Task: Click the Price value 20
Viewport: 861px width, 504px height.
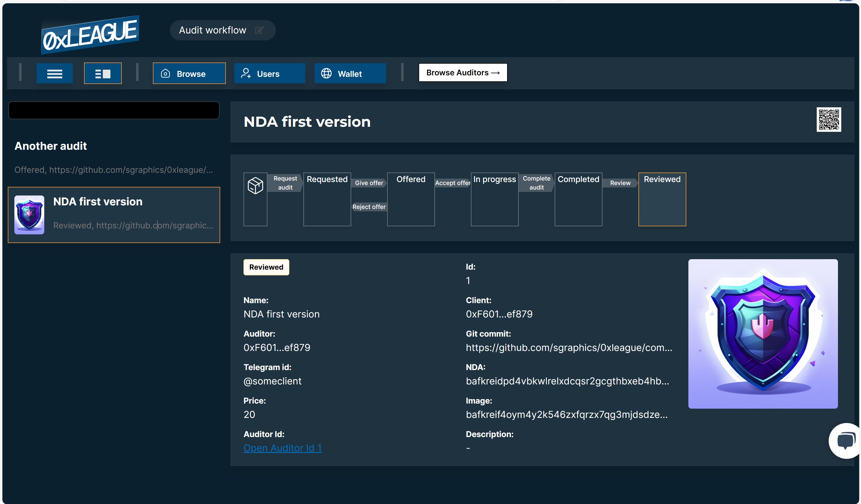Action: 250,414
